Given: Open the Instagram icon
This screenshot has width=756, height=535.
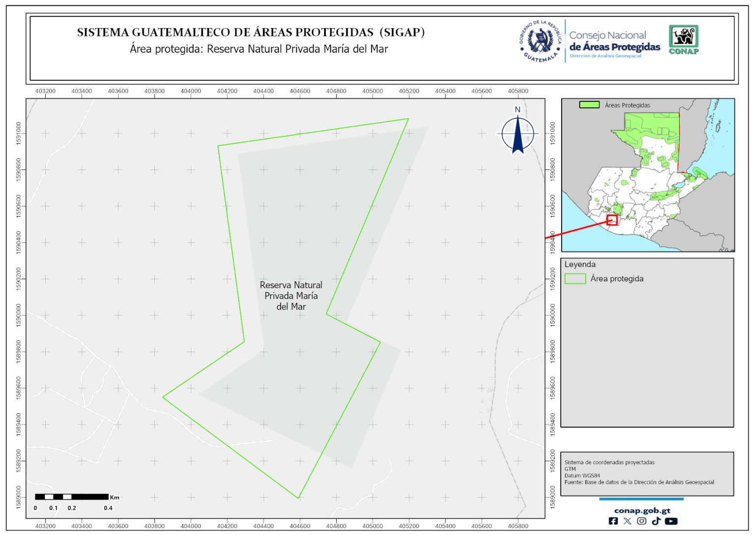Looking at the screenshot, I should tap(642, 521).
